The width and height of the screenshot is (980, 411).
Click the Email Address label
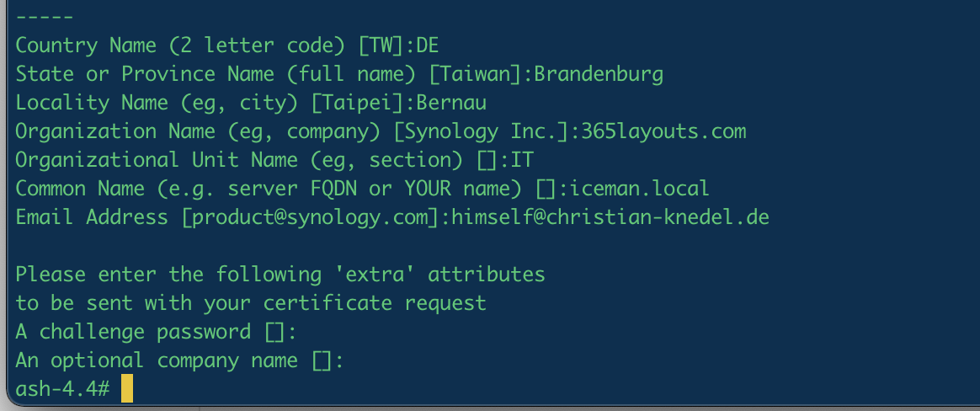[91, 217]
